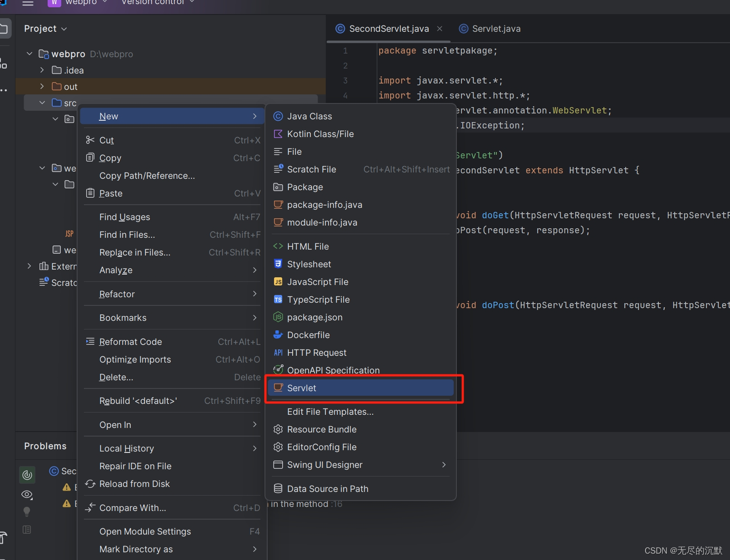Click the module-info.java cup icon
730x560 pixels.
click(x=278, y=222)
